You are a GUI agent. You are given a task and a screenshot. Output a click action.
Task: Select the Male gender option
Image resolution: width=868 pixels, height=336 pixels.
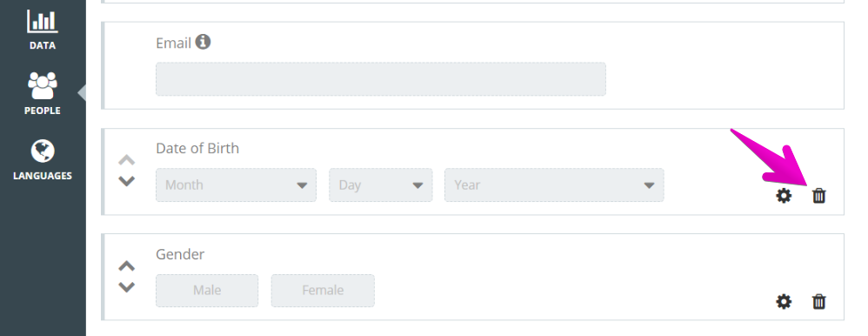207,291
